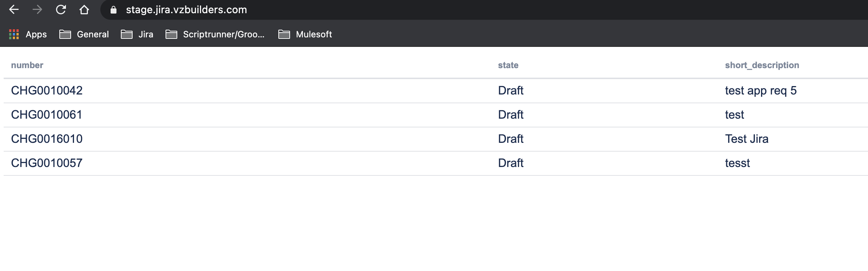The height and width of the screenshot is (271, 868).
Task: Open the Jira bookmarks folder
Action: coord(137,34)
